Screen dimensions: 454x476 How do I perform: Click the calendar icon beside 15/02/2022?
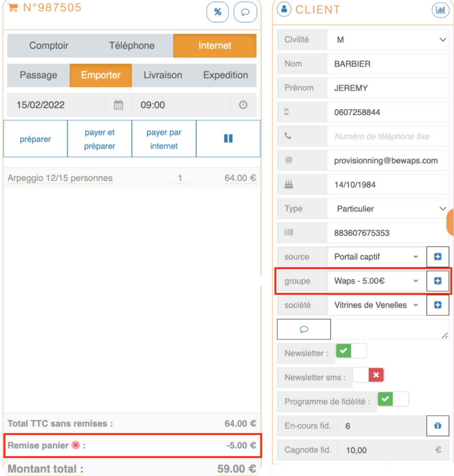(119, 105)
